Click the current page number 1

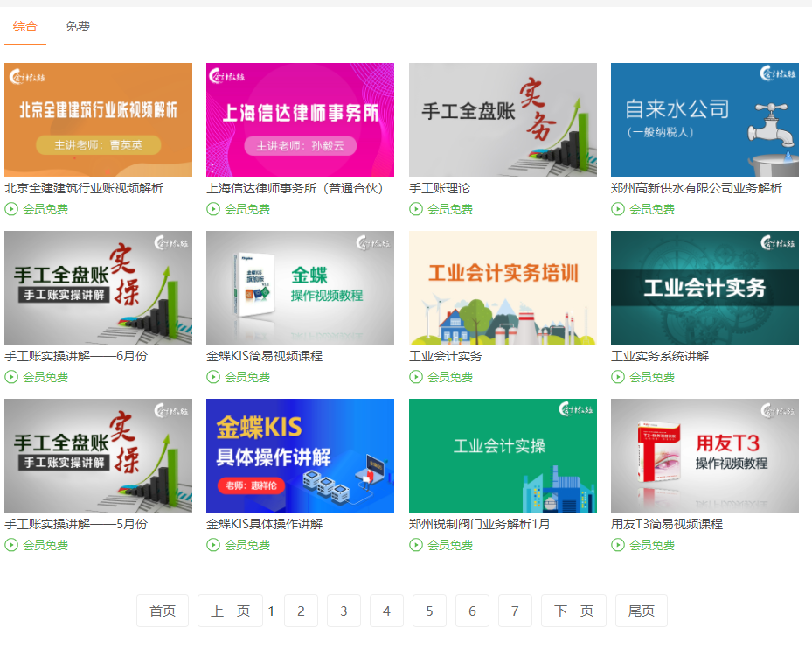(x=271, y=611)
